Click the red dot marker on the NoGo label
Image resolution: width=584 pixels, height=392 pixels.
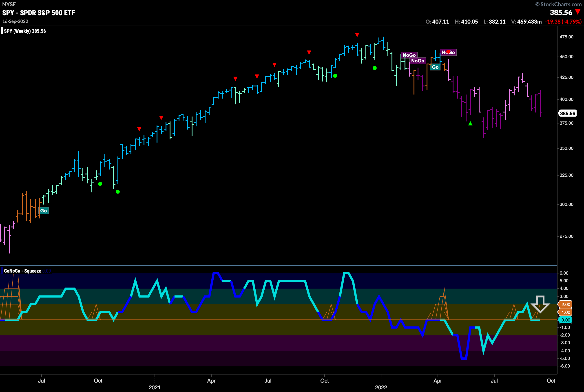448,52
